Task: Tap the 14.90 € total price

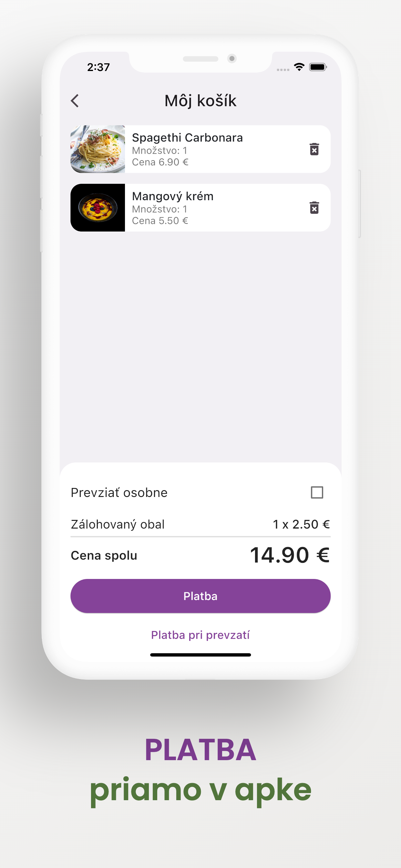Action: click(x=290, y=555)
